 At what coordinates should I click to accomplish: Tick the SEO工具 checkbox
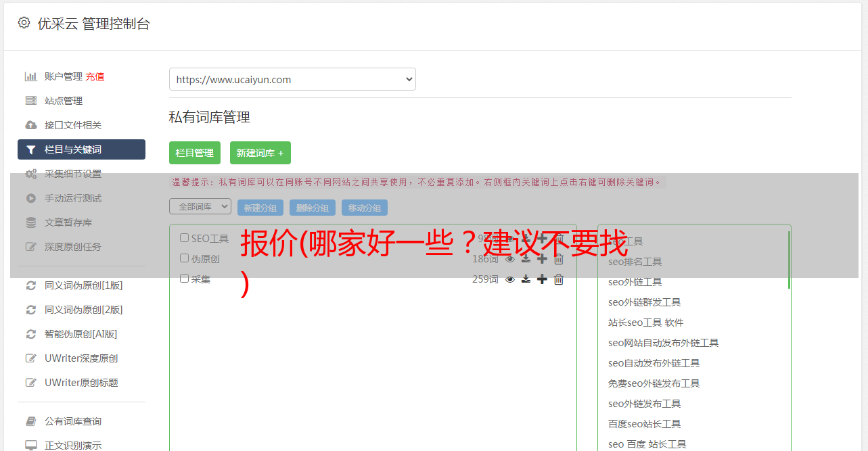coord(184,238)
